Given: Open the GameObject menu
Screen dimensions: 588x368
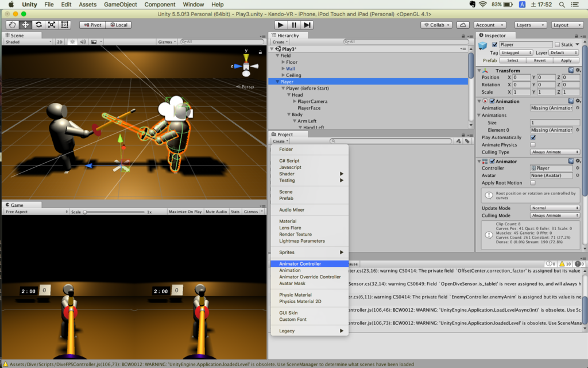Looking at the screenshot, I should click(x=120, y=5).
